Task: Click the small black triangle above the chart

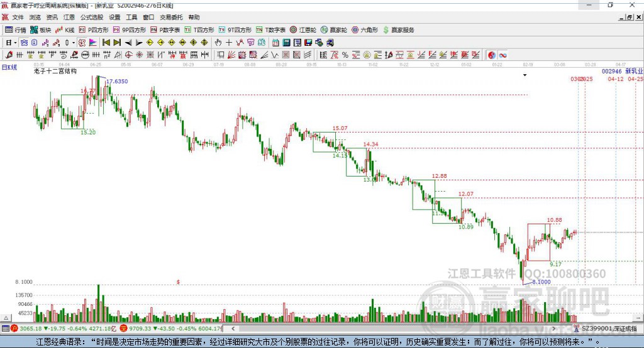Action: click(x=525, y=75)
